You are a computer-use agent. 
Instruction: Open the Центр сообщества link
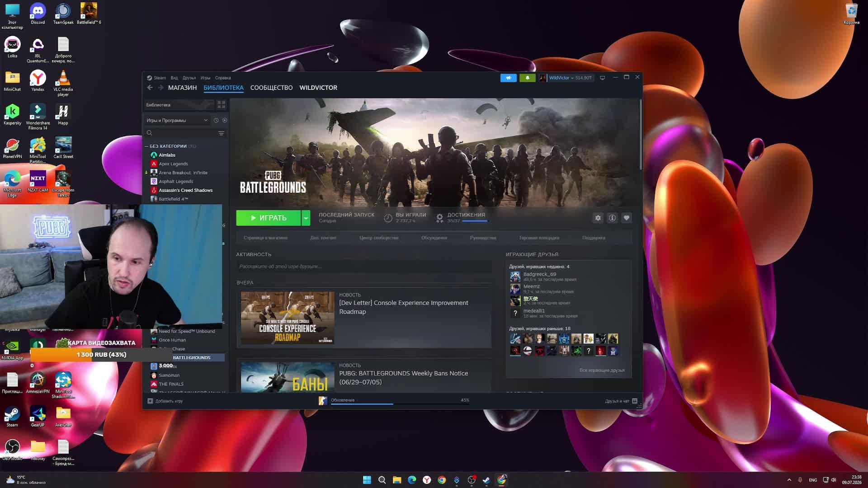[x=379, y=238]
